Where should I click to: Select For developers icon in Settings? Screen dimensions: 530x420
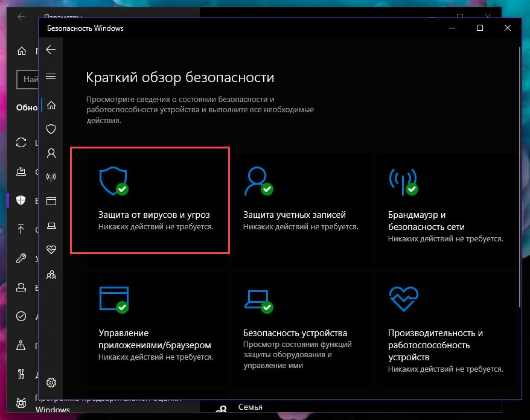coord(21,374)
